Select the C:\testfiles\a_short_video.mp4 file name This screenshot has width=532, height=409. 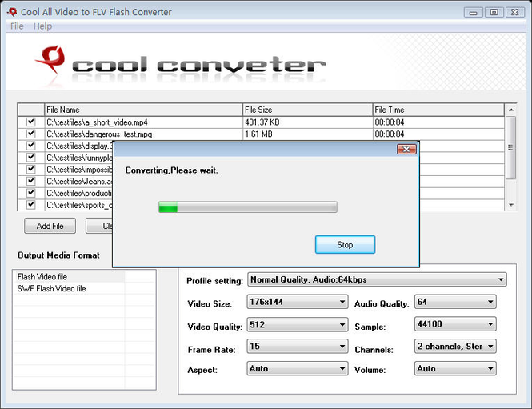[97, 122]
